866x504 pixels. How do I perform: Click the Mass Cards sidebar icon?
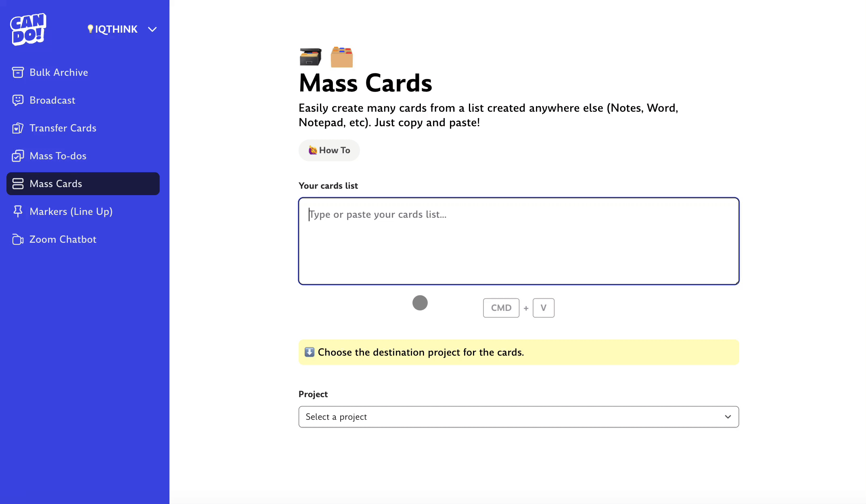pos(17,183)
